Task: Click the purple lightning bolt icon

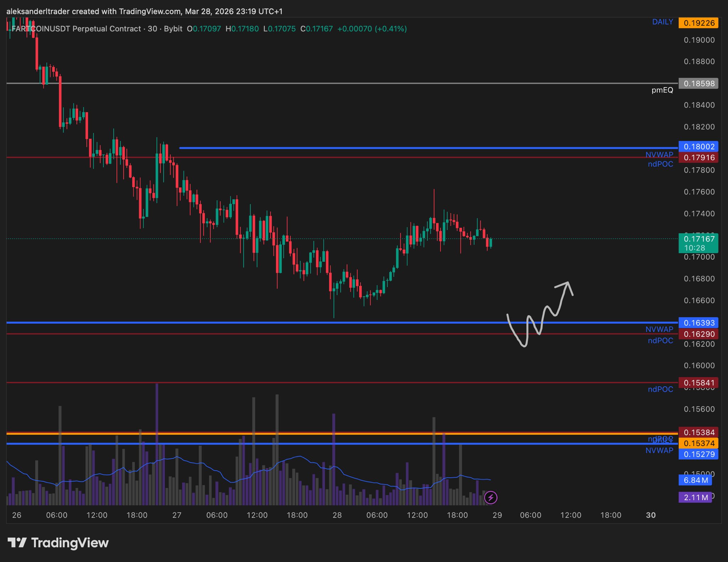Action: click(491, 497)
